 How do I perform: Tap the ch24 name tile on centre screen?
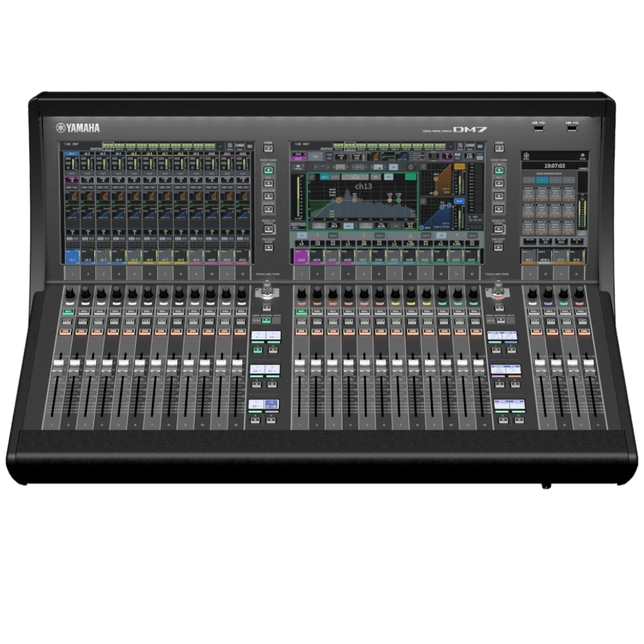click(x=471, y=257)
